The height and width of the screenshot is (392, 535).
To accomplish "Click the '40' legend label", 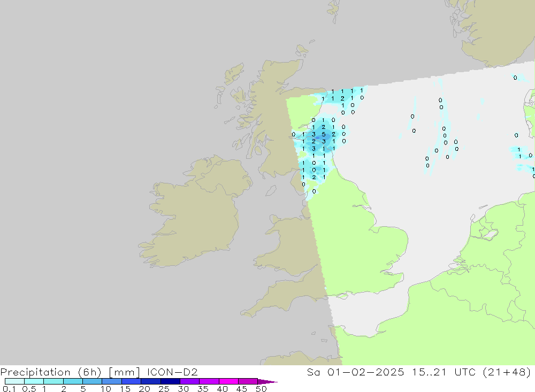I will pos(222,389).
